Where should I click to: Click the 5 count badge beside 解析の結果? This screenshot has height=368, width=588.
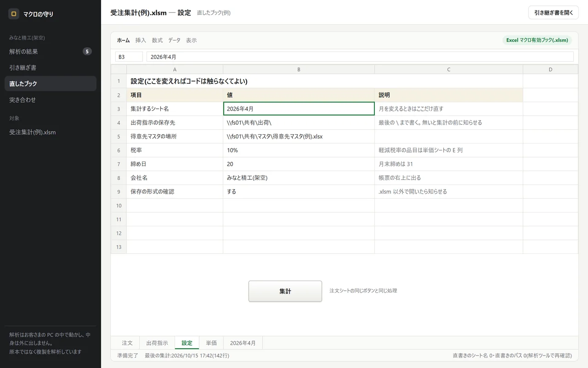[87, 52]
